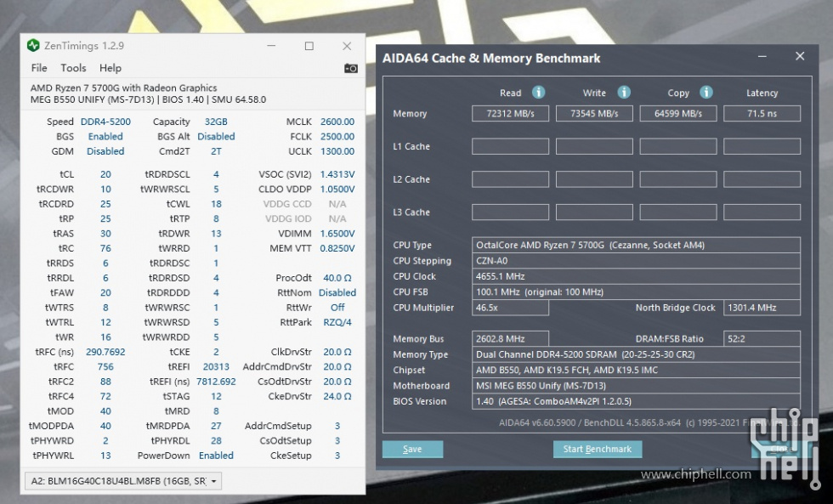The width and height of the screenshot is (833, 504).
Task: Select the Memory Copy result 64599 MB/s
Action: (678, 114)
